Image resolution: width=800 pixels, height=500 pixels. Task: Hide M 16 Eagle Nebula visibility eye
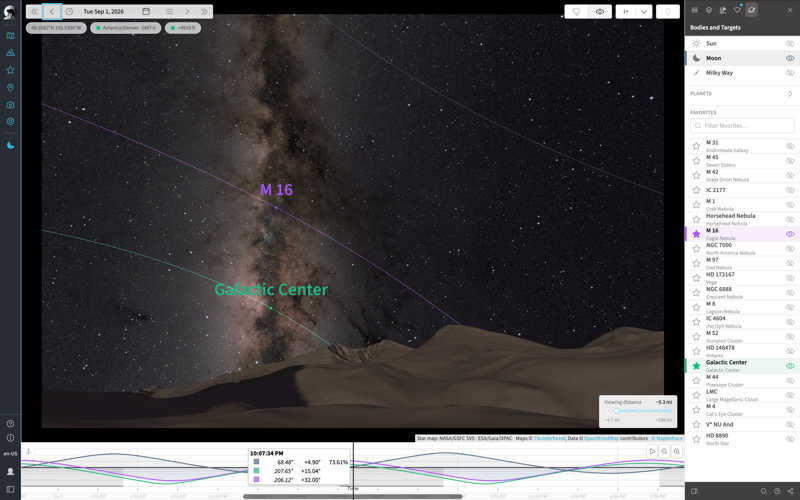790,234
